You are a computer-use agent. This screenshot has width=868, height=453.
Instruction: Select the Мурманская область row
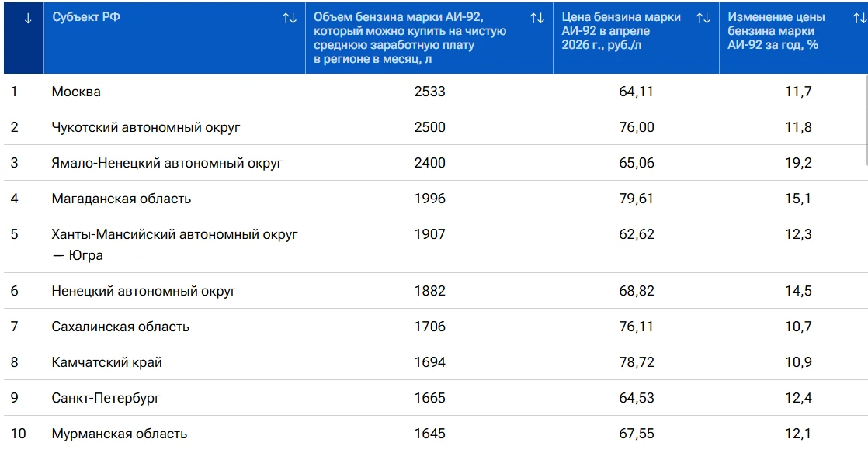[436, 434]
